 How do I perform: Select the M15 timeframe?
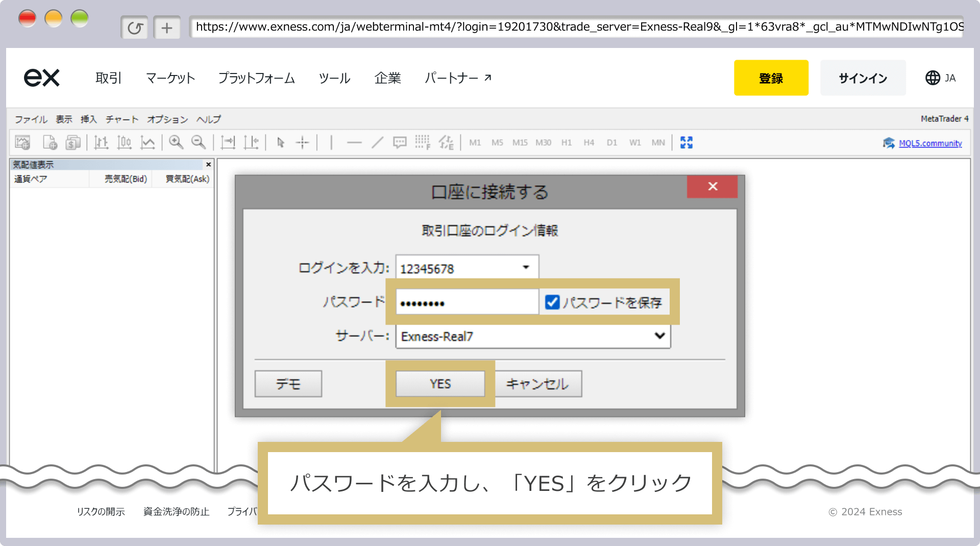[x=520, y=143]
